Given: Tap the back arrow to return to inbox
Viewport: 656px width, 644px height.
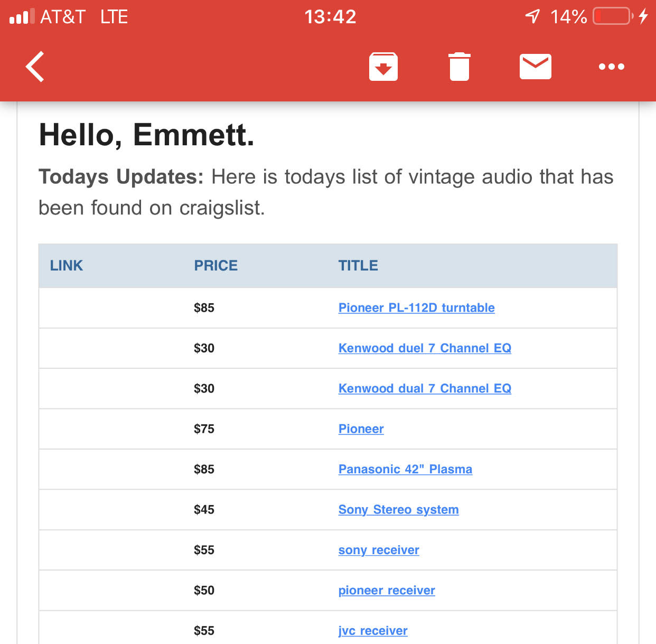Looking at the screenshot, I should click(35, 67).
